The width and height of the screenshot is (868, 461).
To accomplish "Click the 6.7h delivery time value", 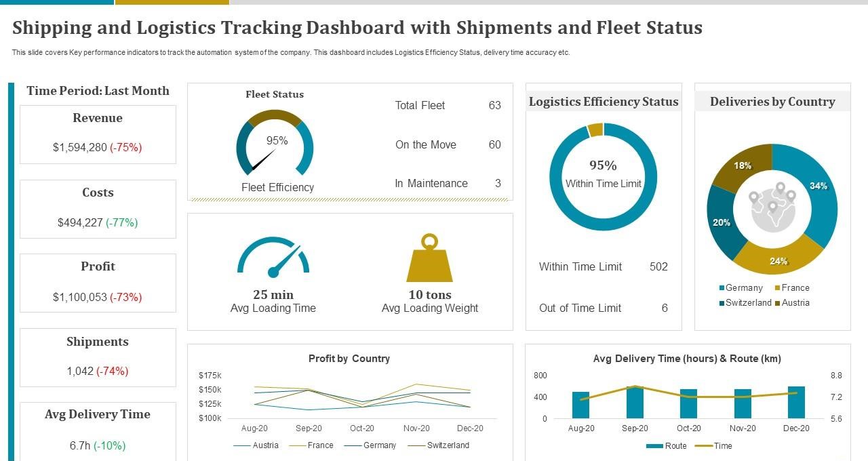I will [80, 445].
